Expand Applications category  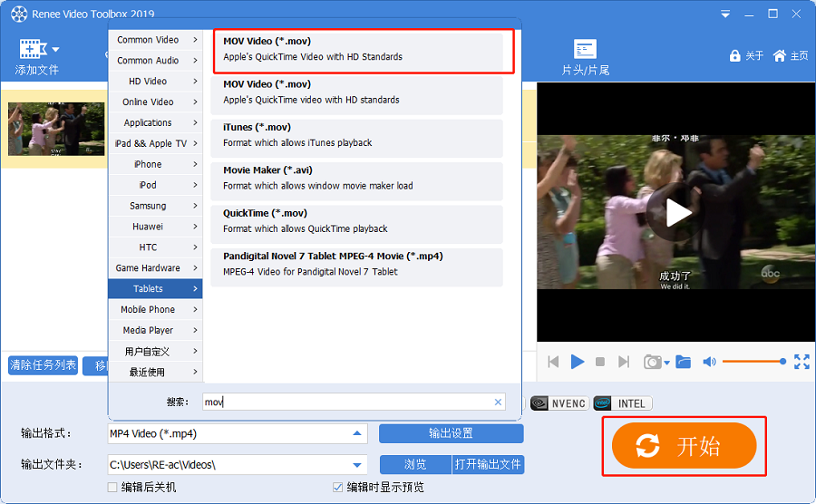click(x=156, y=122)
